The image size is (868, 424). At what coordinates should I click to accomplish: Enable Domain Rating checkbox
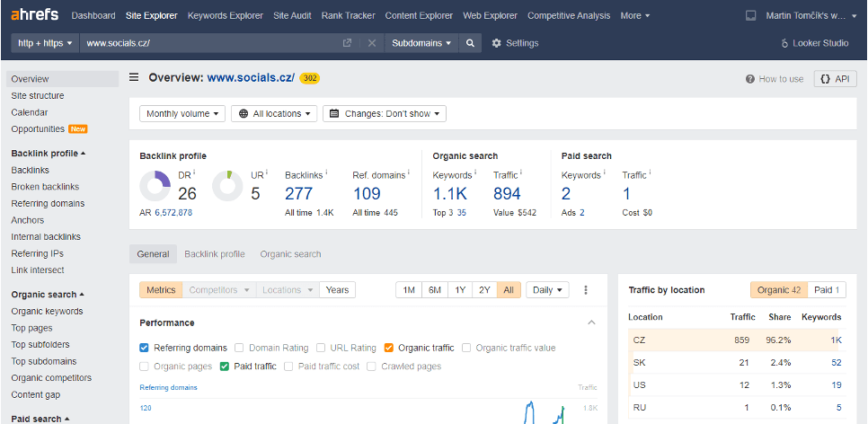click(x=239, y=348)
